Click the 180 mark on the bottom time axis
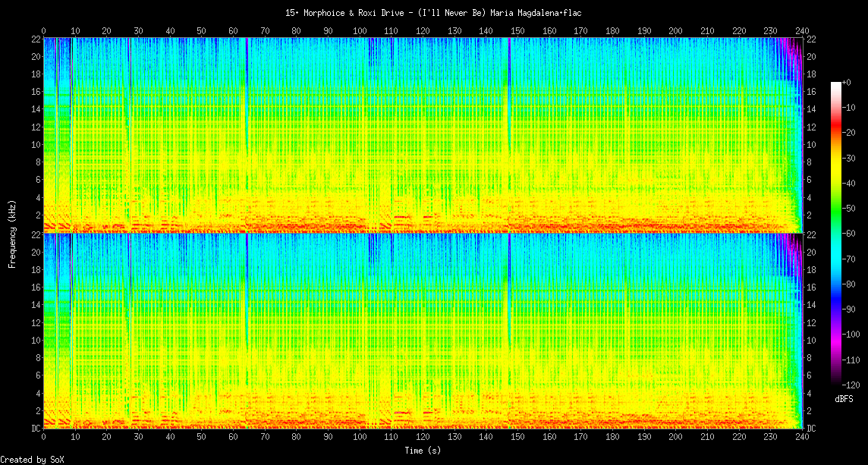868x465 pixels. tap(612, 438)
